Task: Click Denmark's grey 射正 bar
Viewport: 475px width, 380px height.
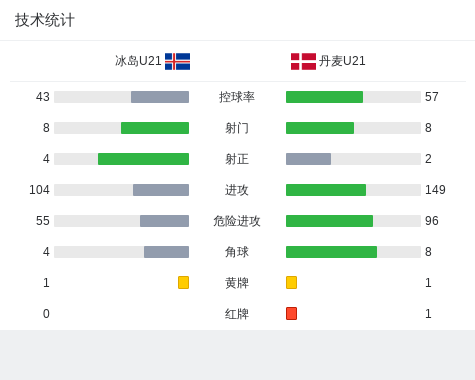Action: tap(308, 159)
